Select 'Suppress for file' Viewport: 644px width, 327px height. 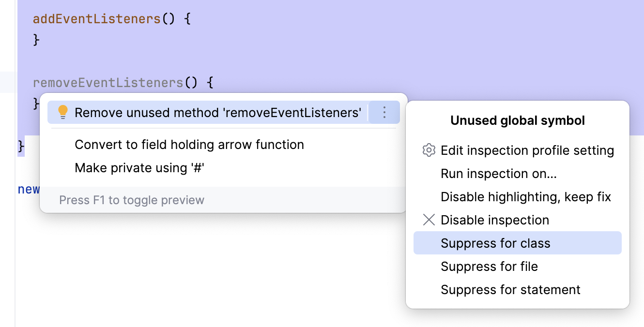[489, 267]
